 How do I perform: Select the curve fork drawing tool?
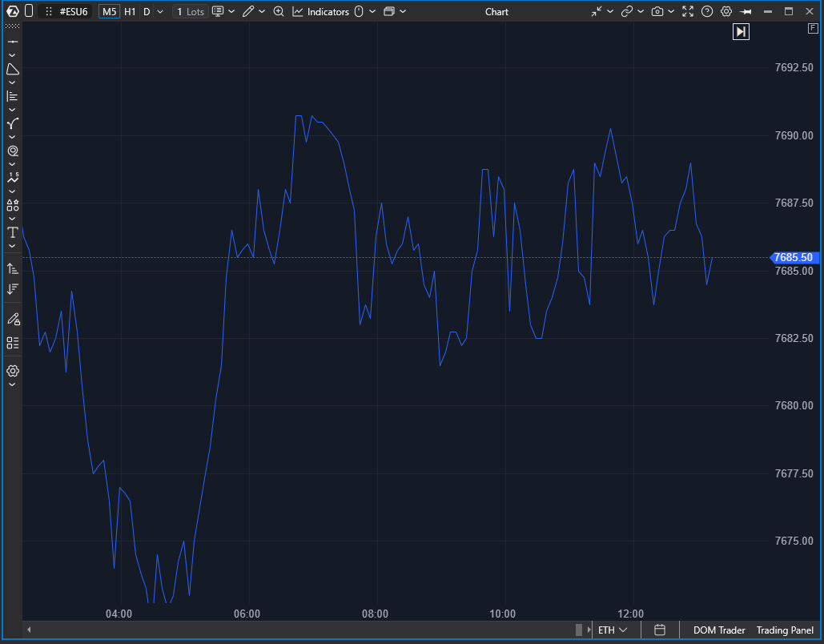click(x=13, y=123)
